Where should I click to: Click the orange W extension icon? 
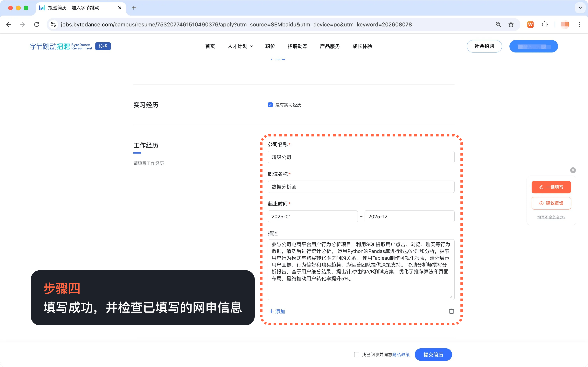(530, 24)
